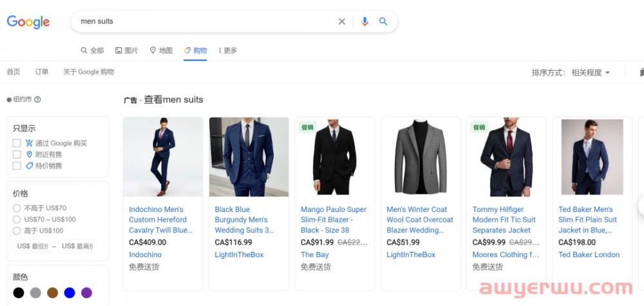Switch to the 地图 tab
644x306 pixels.
click(x=161, y=50)
